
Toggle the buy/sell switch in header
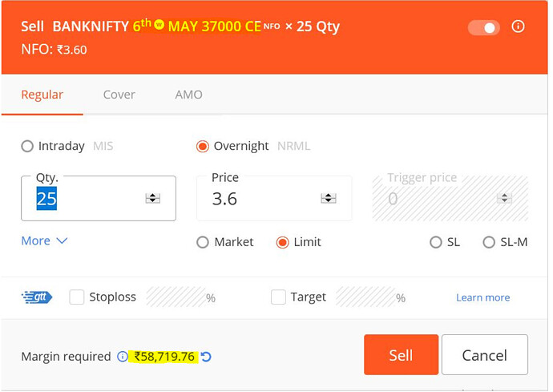[x=483, y=27]
